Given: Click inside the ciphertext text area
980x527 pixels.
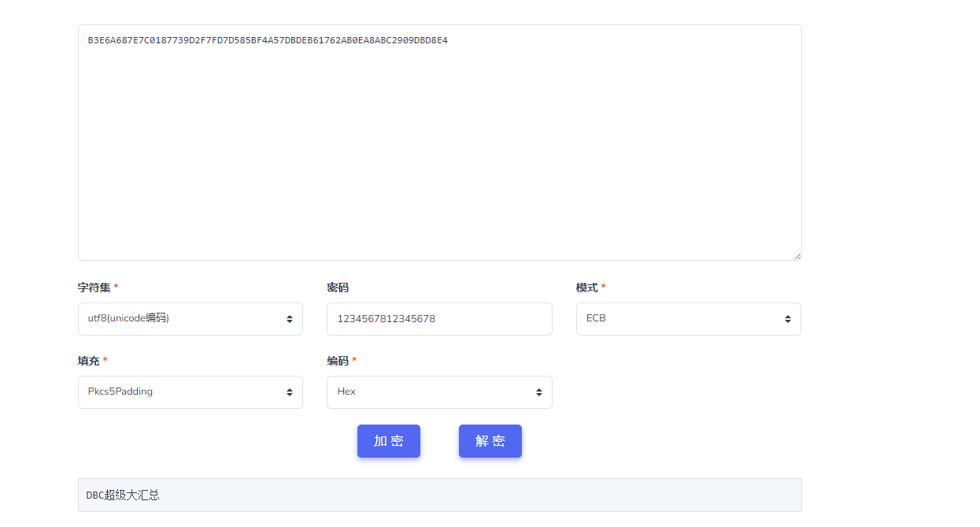Looking at the screenshot, I should click(x=440, y=143).
